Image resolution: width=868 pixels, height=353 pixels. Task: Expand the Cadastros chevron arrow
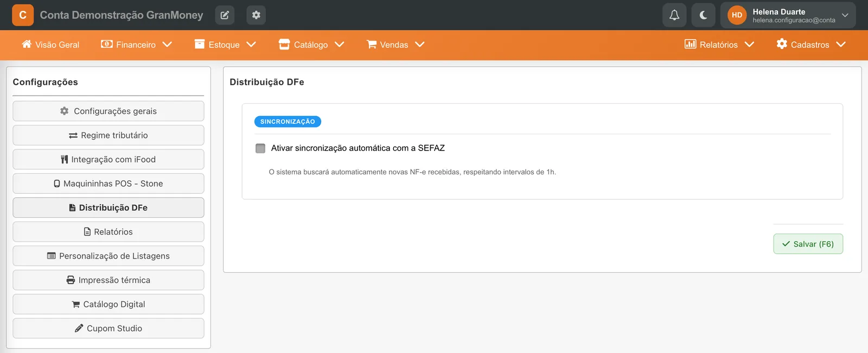click(841, 45)
